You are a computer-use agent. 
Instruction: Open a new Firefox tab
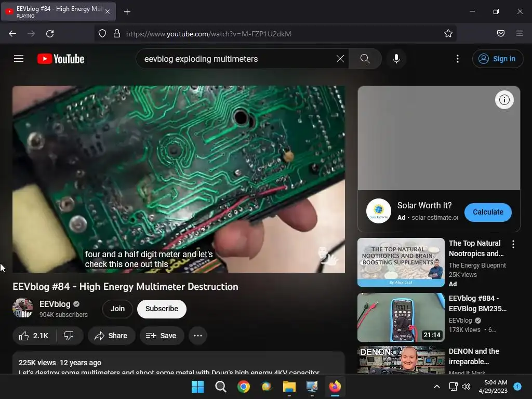click(x=127, y=12)
